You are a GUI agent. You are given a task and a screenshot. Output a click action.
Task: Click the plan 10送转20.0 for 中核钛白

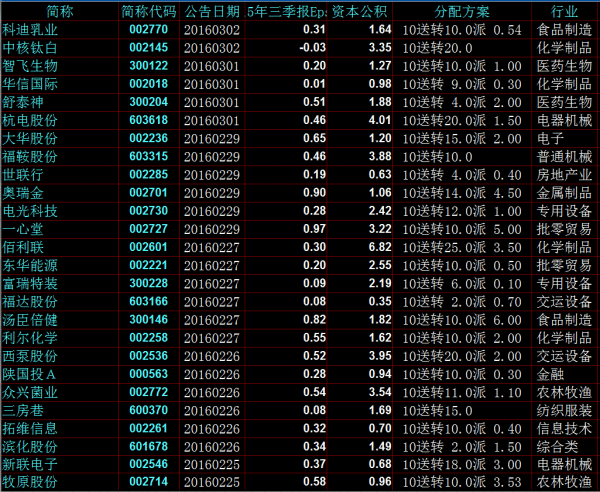click(437, 48)
